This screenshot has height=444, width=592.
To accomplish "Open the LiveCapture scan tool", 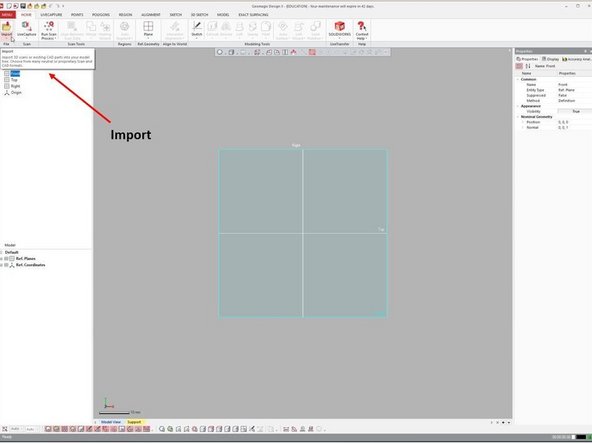I will pyautogui.click(x=26, y=30).
